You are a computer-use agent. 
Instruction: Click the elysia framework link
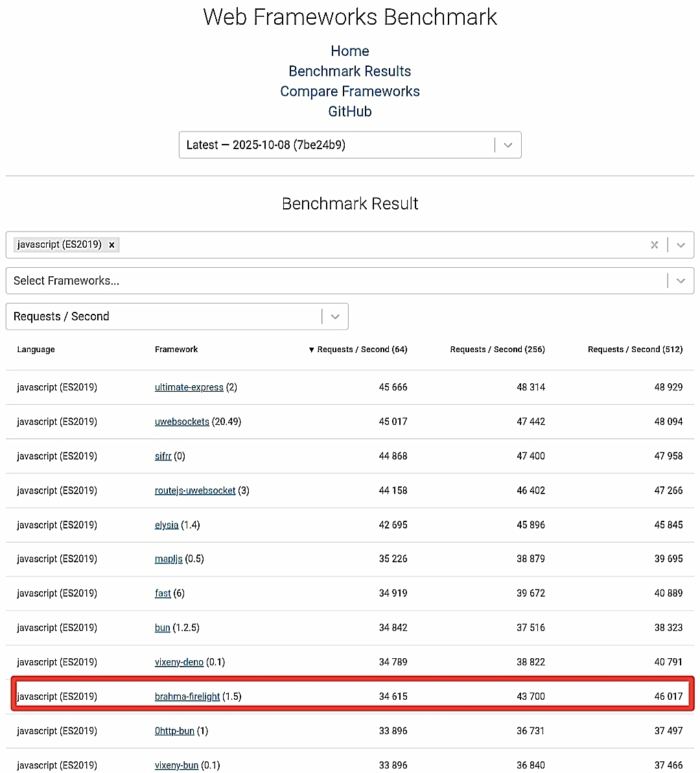point(166,525)
